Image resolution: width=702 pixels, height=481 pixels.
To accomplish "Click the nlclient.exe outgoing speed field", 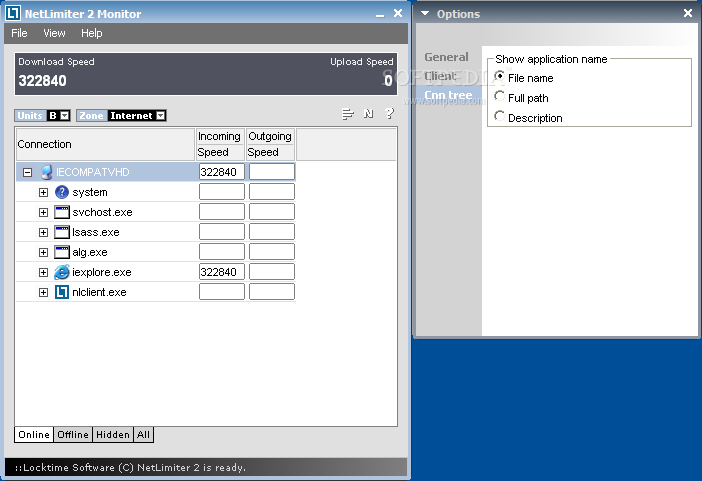I will pyautogui.click(x=272, y=292).
